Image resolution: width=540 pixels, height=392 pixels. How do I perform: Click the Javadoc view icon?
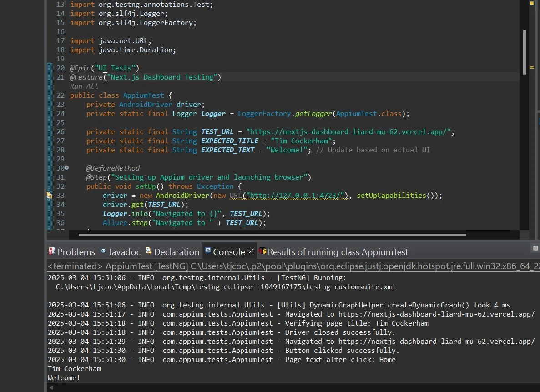(x=103, y=251)
